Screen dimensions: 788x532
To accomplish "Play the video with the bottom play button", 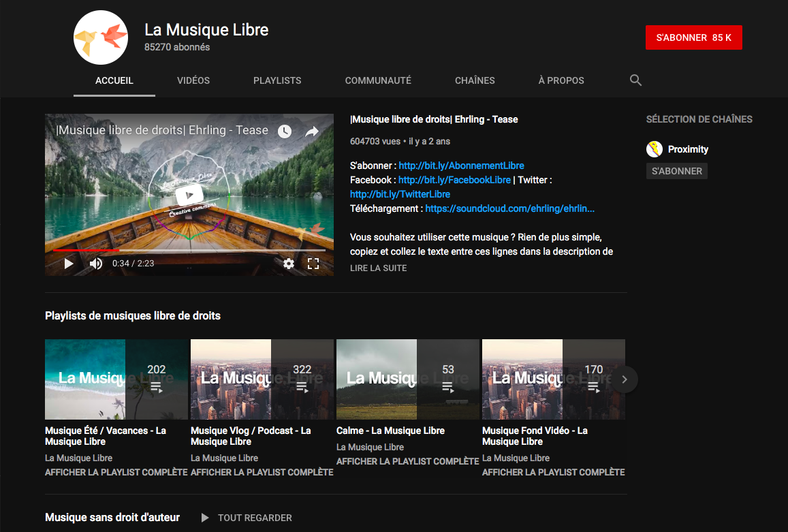I will 69,264.
